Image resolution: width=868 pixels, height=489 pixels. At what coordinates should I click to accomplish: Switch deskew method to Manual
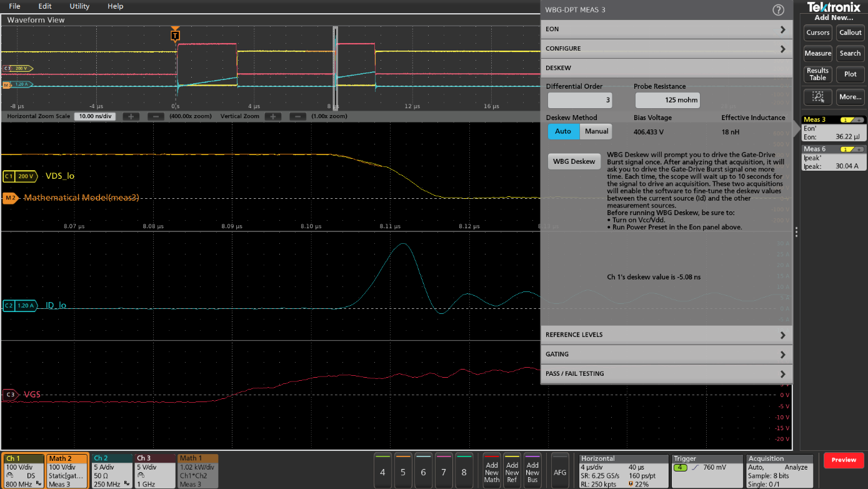tap(596, 131)
